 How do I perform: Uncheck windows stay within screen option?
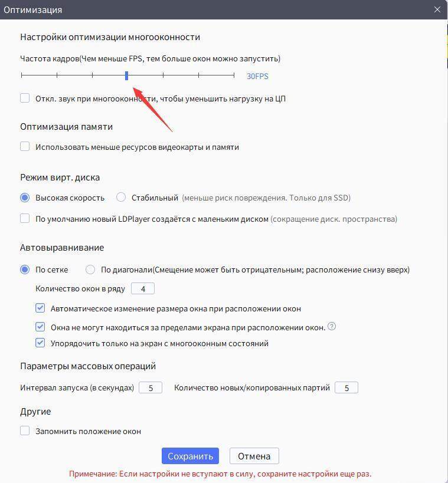40,327
